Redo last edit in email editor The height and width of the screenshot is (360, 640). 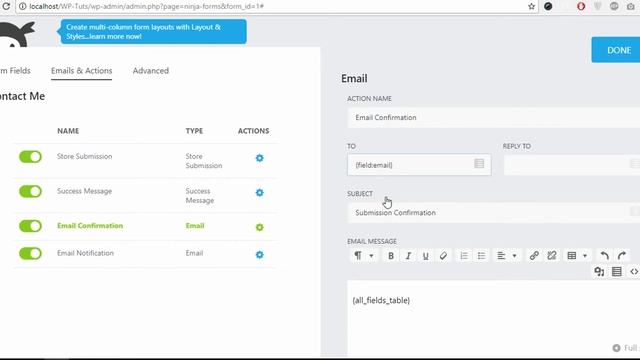(622, 256)
